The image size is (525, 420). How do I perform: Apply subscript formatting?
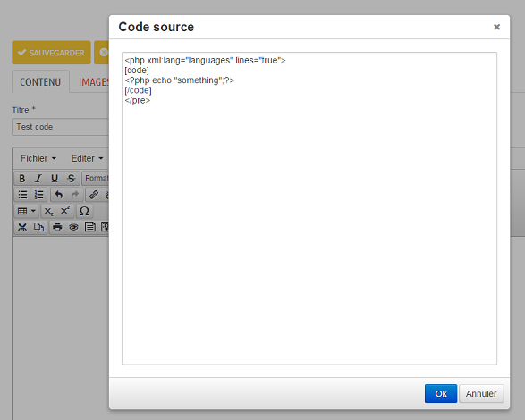pyautogui.click(x=49, y=211)
